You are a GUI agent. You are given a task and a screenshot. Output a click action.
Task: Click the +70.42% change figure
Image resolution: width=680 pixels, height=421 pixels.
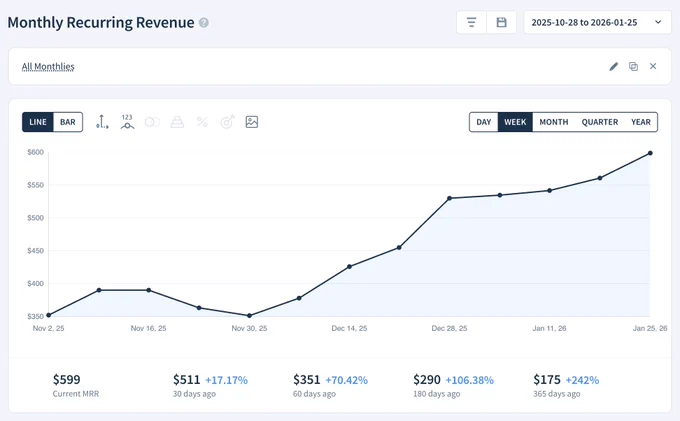tap(347, 380)
